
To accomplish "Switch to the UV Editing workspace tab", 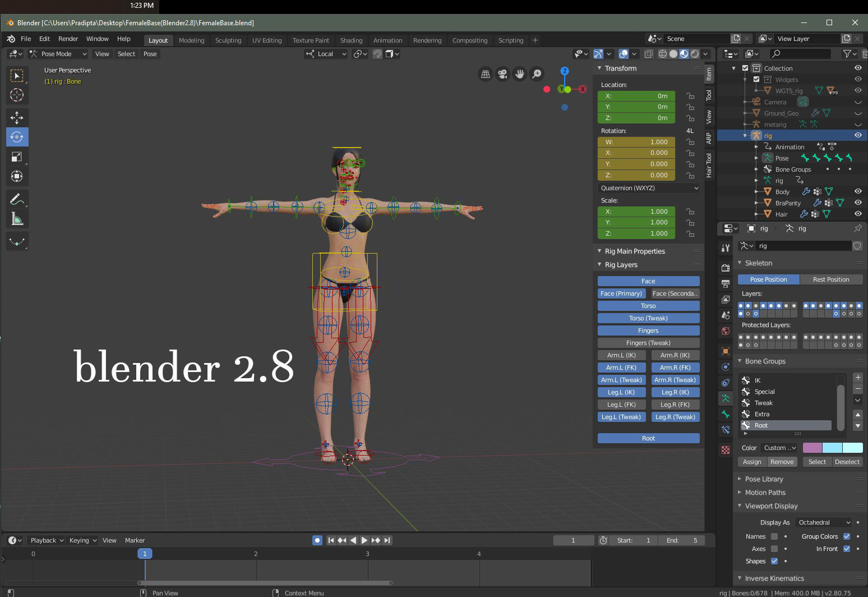I will (x=267, y=40).
